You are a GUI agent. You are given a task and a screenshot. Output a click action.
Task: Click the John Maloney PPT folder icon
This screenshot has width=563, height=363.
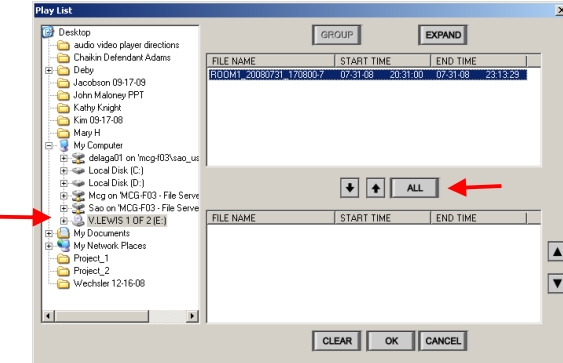[x=63, y=95]
